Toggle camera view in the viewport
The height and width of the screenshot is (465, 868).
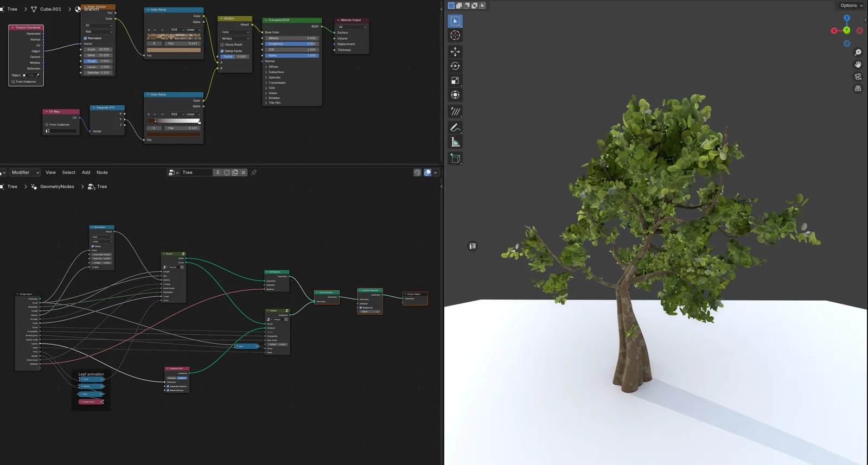click(858, 77)
